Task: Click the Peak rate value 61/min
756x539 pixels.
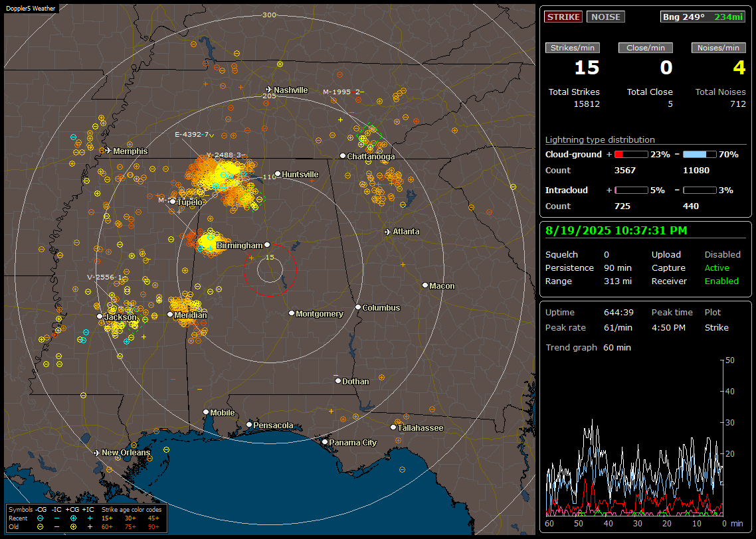Action: coord(618,327)
